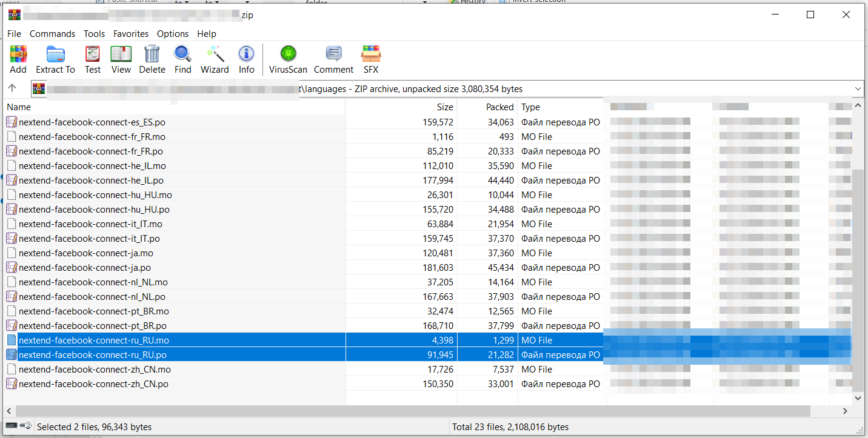Open the File menu

click(14, 34)
